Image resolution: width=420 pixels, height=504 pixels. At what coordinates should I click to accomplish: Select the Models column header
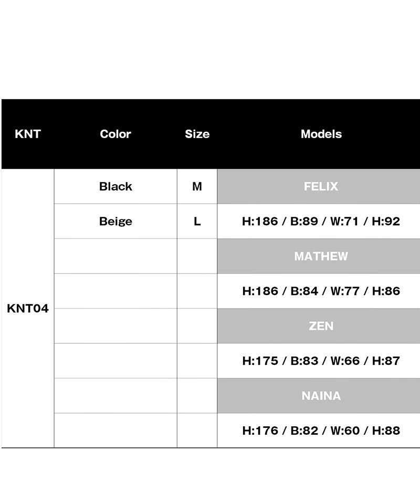coord(321,134)
